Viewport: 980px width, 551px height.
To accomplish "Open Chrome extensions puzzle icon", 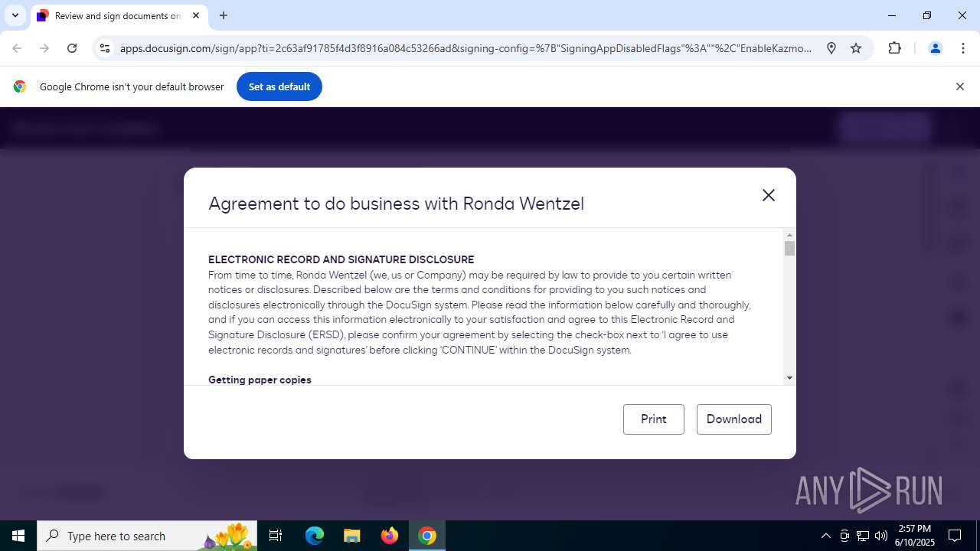I will point(894,48).
